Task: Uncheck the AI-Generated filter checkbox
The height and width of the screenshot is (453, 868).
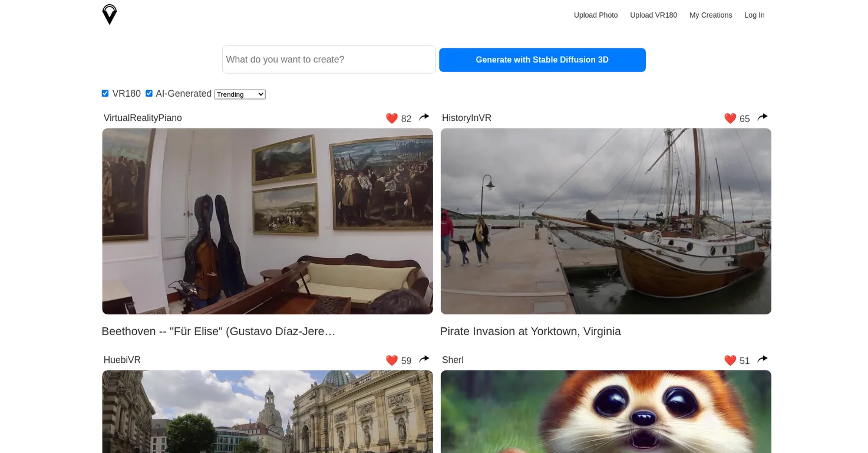Action: (x=149, y=93)
